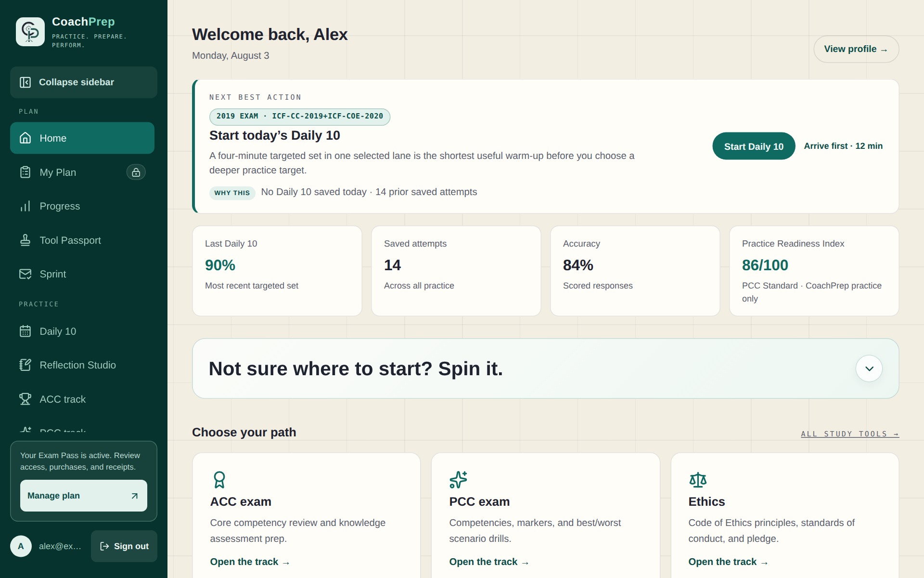Click the View profile button
The height and width of the screenshot is (578, 924).
[x=856, y=49]
